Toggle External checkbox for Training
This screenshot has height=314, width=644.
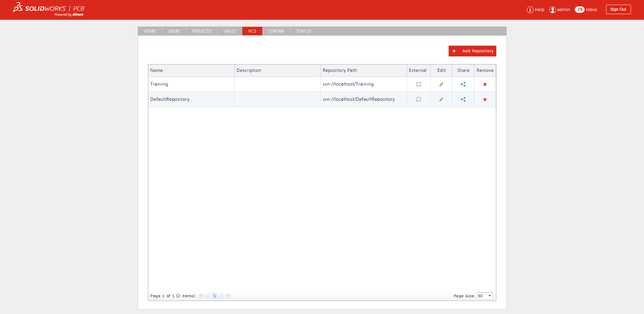tap(418, 84)
